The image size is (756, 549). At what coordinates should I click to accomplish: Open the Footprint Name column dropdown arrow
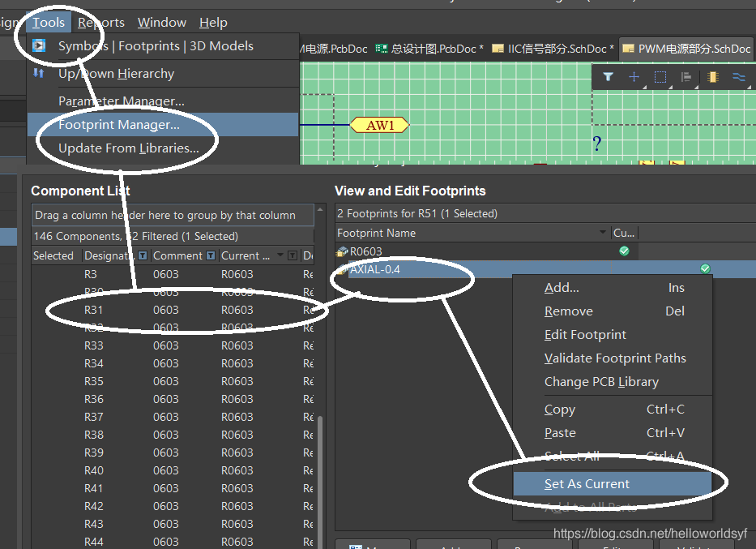602,233
